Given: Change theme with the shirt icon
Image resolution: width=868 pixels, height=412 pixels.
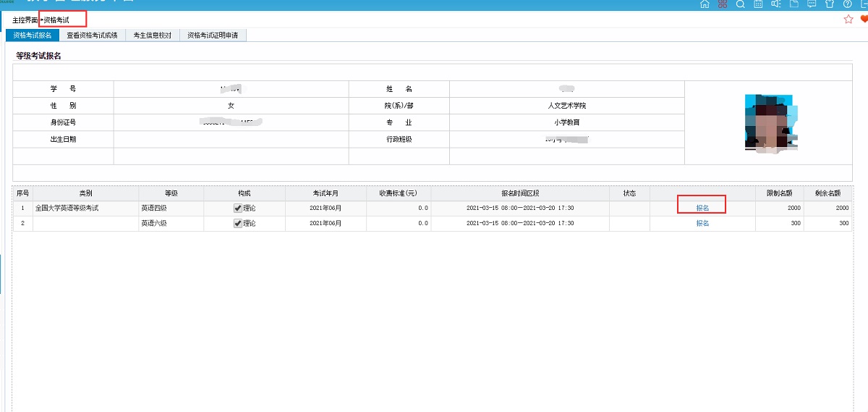Looking at the screenshot, I should pos(830,4).
